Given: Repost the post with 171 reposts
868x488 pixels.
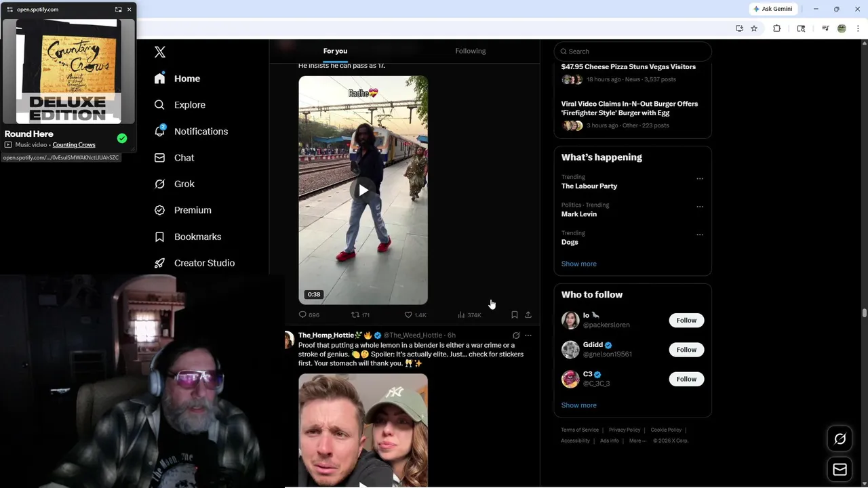Looking at the screenshot, I should [360, 315].
